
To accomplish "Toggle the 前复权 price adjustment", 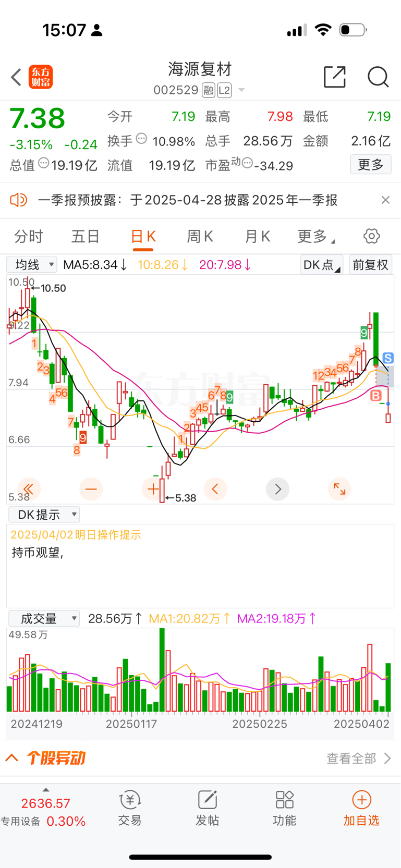I will pyautogui.click(x=370, y=265).
